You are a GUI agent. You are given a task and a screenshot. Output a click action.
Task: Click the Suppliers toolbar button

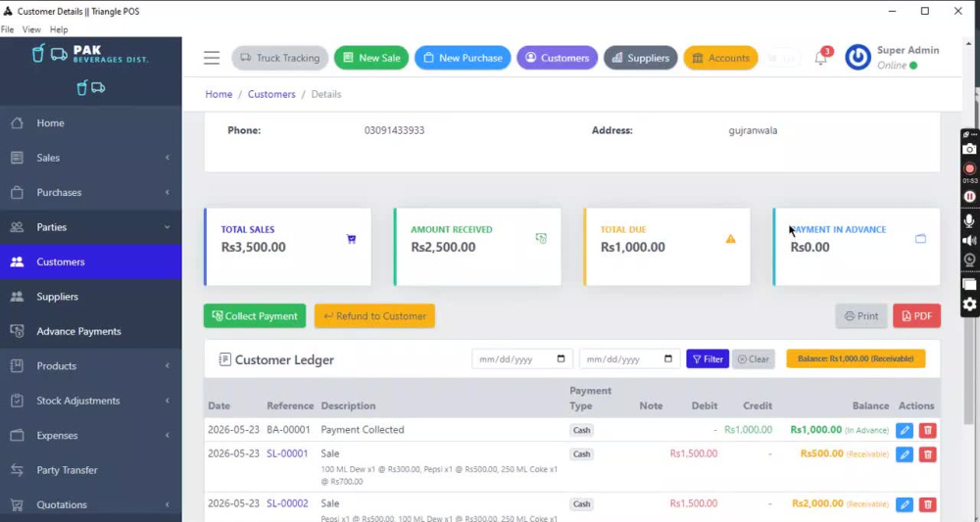(641, 58)
